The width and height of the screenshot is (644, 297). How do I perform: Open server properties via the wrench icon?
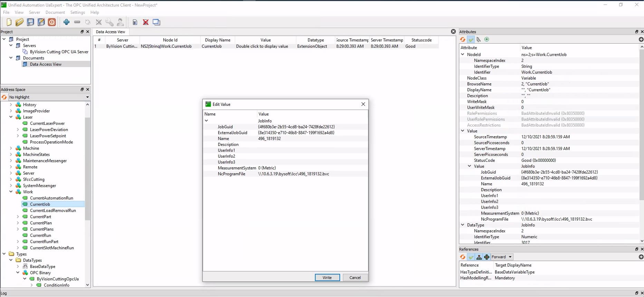pos(109,22)
